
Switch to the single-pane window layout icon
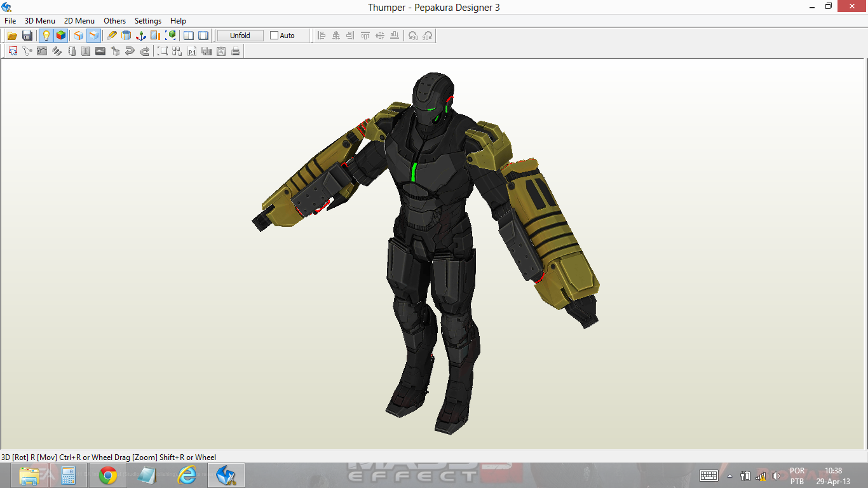coord(203,36)
